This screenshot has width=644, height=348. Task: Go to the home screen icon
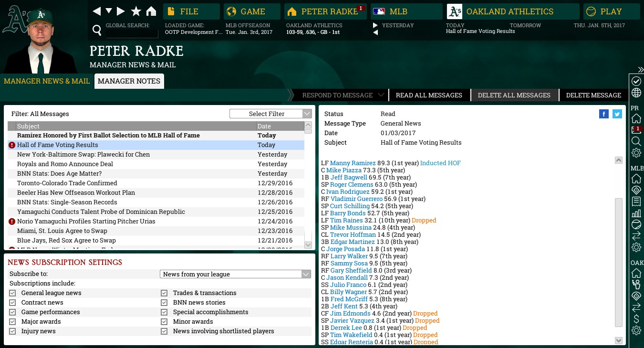151,11
